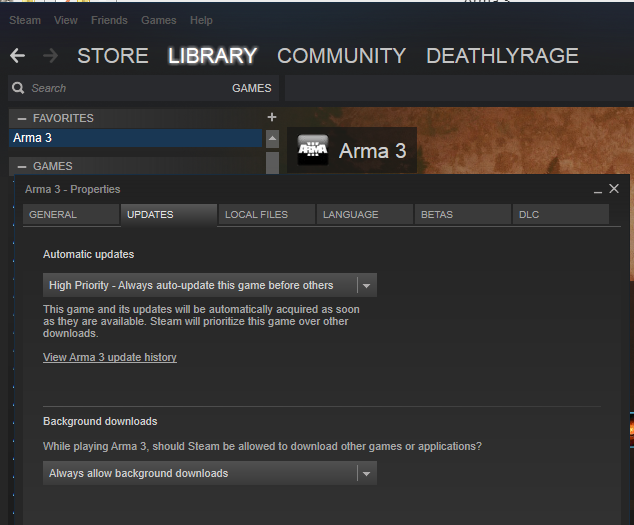The height and width of the screenshot is (525, 634).
Task: Open View Arma 3 update history link
Action: coord(110,357)
